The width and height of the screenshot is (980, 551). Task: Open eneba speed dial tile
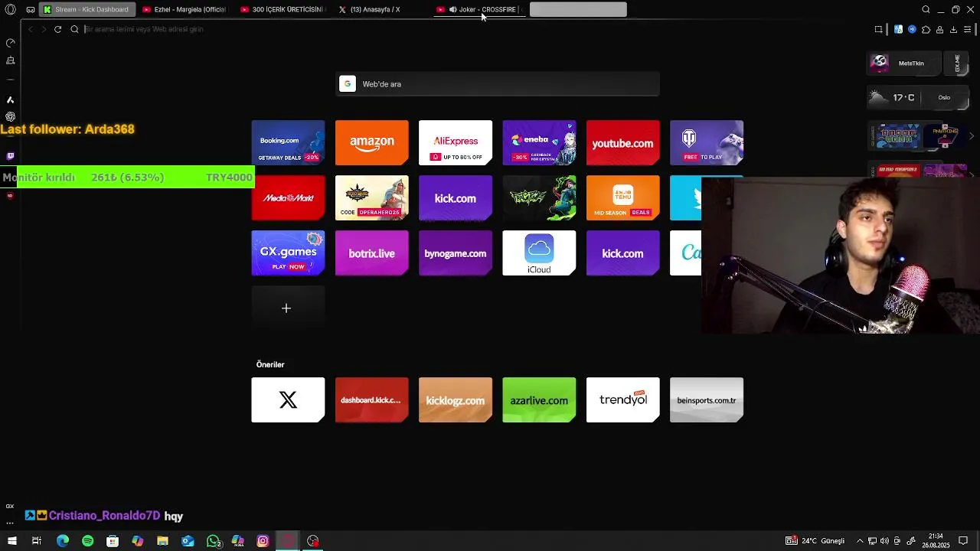(x=539, y=142)
